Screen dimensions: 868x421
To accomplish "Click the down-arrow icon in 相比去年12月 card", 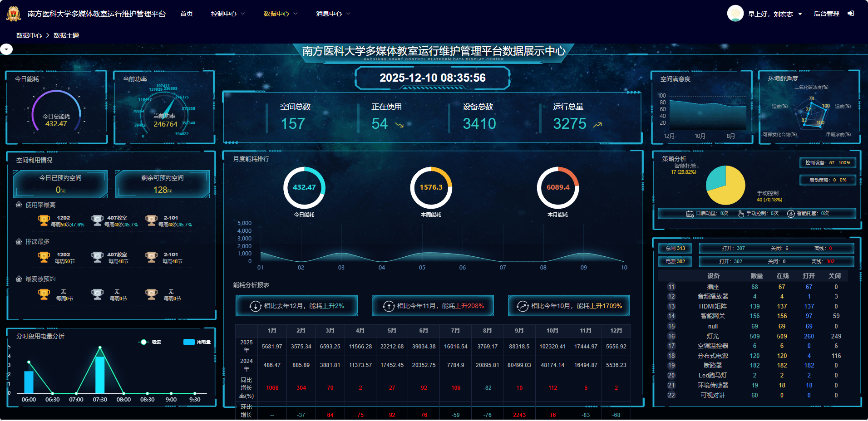I will [255, 306].
